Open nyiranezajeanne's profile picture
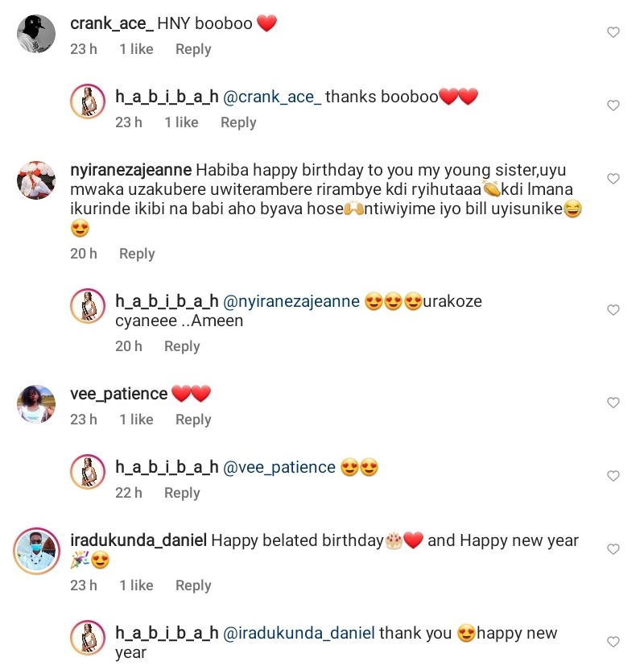644x670 pixels. (36, 180)
